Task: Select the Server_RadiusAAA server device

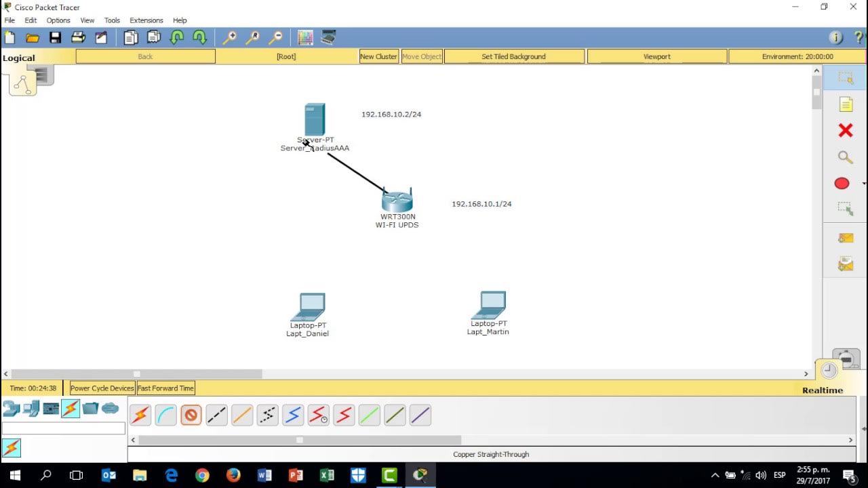Action: (315, 120)
